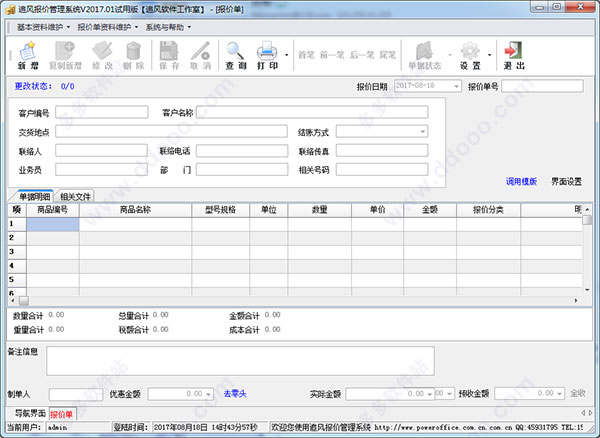The image size is (600, 438).
Task: Open the 结账方式 combo box
Action: coord(422,132)
